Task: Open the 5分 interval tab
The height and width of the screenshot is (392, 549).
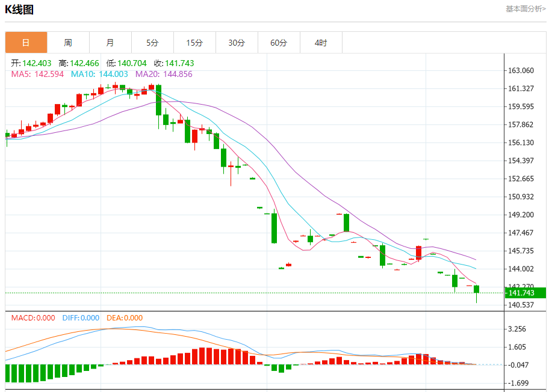Action: coord(152,43)
